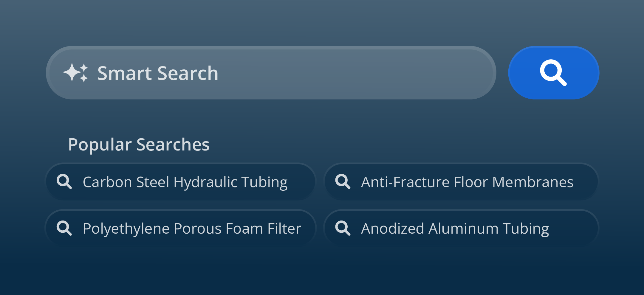Click magnifier icon beside Polyethylene Porous Foam Filter
This screenshot has height=295, width=644.
[x=64, y=228]
